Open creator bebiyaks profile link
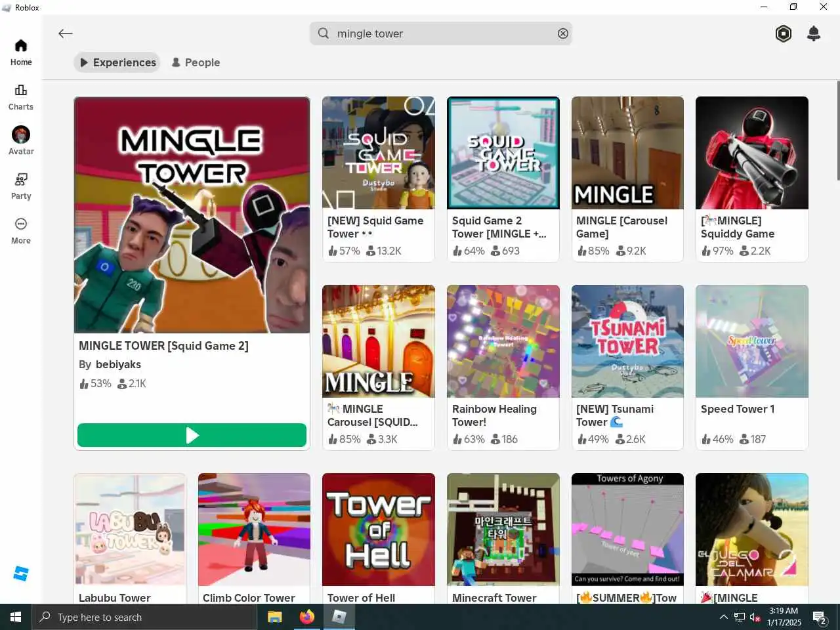 (x=118, y=364)
